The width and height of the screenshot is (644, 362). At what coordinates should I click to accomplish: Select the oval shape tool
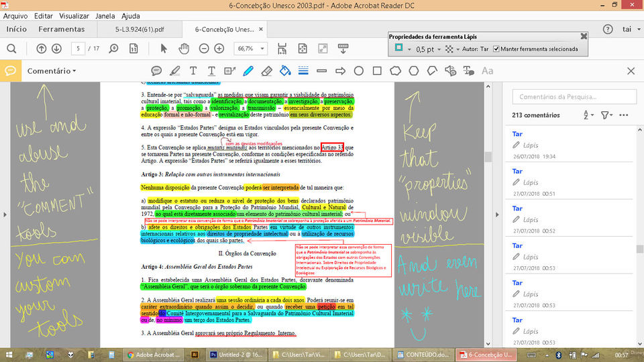tap(359, 70)
